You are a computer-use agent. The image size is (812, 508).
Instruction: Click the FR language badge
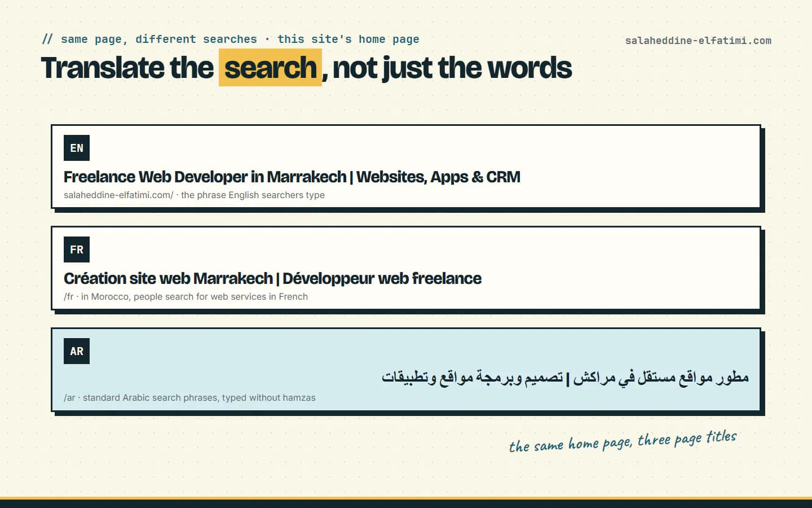(77, 249)
